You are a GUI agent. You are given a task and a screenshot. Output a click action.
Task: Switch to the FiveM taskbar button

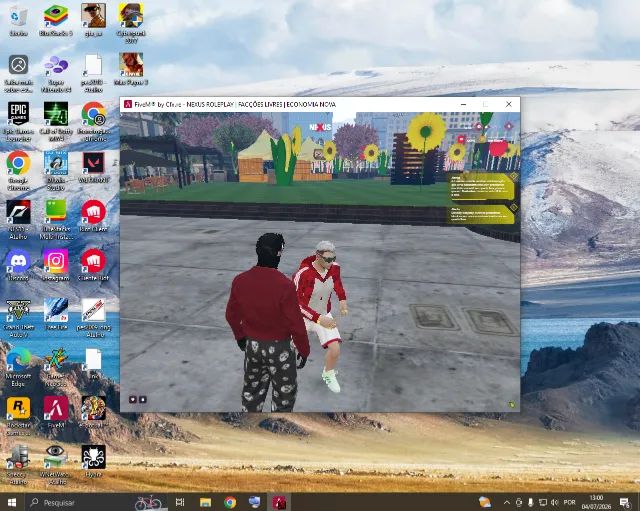click(280, 502)
